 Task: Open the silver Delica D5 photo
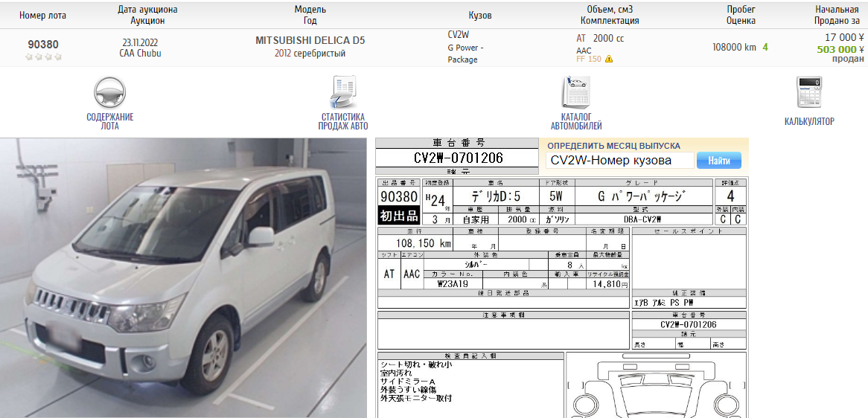[183, 277]
